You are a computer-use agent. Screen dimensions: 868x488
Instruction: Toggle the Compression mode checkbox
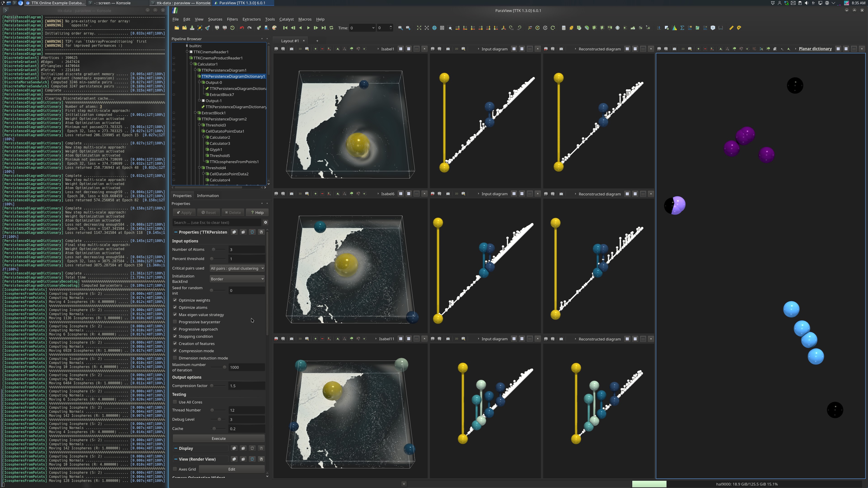tap(175, 351)
